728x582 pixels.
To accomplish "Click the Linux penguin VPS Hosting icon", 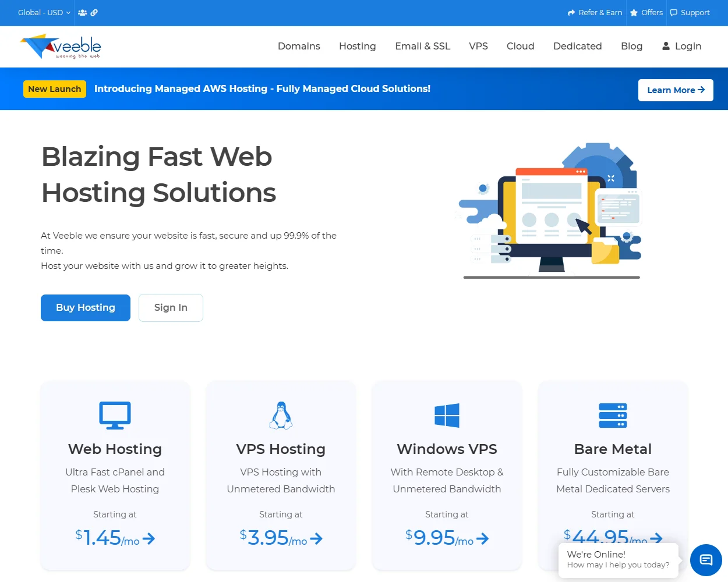I will [281, 415].
